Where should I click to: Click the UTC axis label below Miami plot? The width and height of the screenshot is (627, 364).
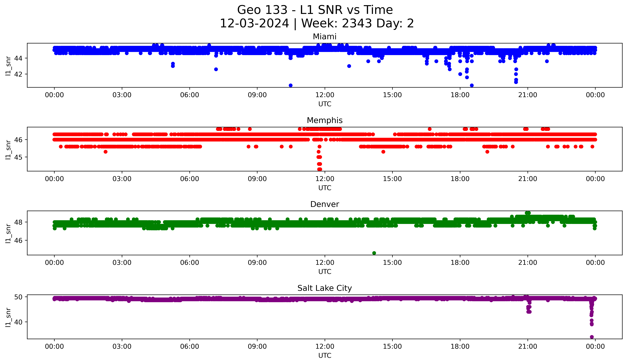point(325,104)
